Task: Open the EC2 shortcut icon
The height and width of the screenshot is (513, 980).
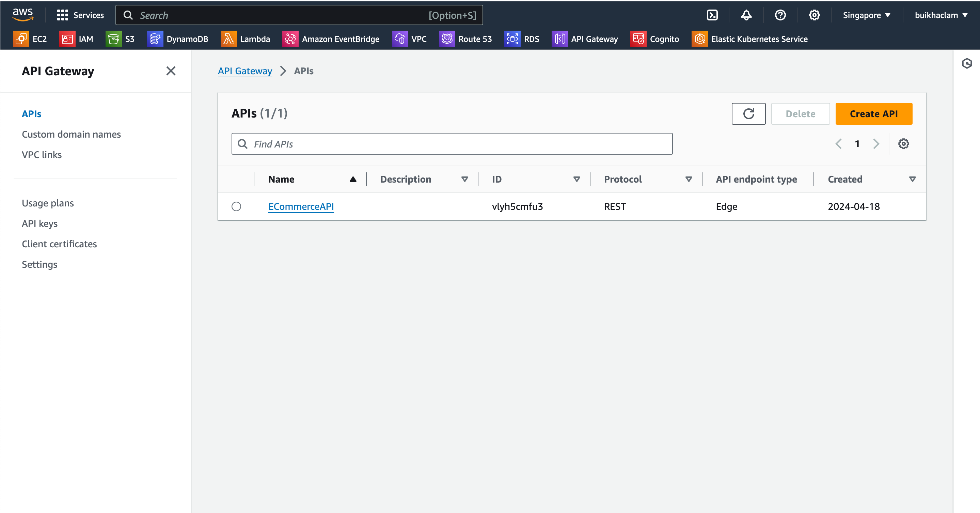Action: [21, 39]
